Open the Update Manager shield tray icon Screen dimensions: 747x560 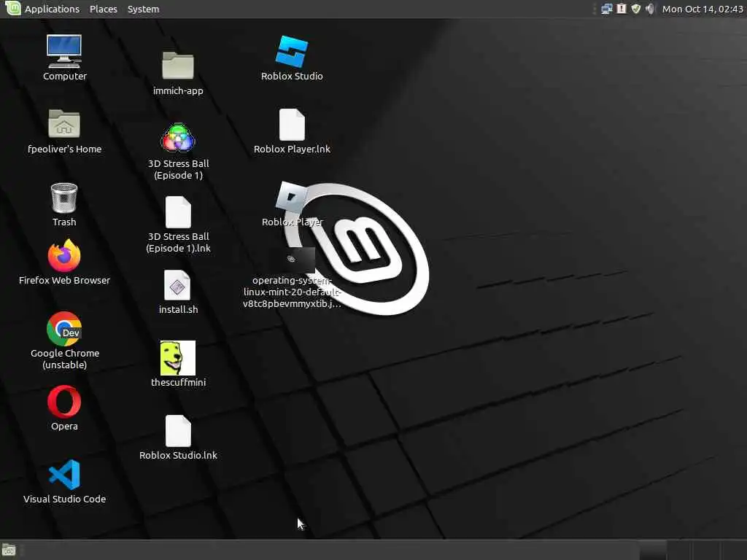click(x=635, y=9)
